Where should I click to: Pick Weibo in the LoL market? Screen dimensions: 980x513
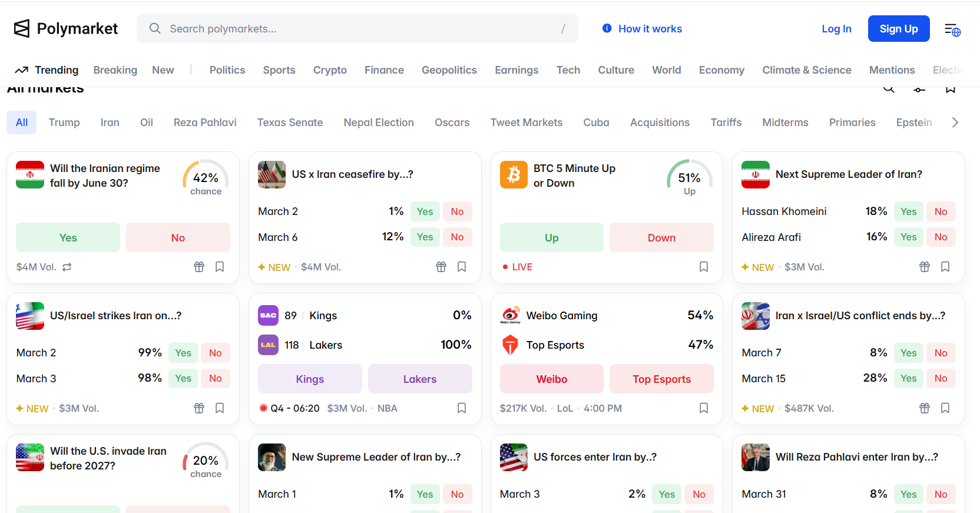(552, 379)
